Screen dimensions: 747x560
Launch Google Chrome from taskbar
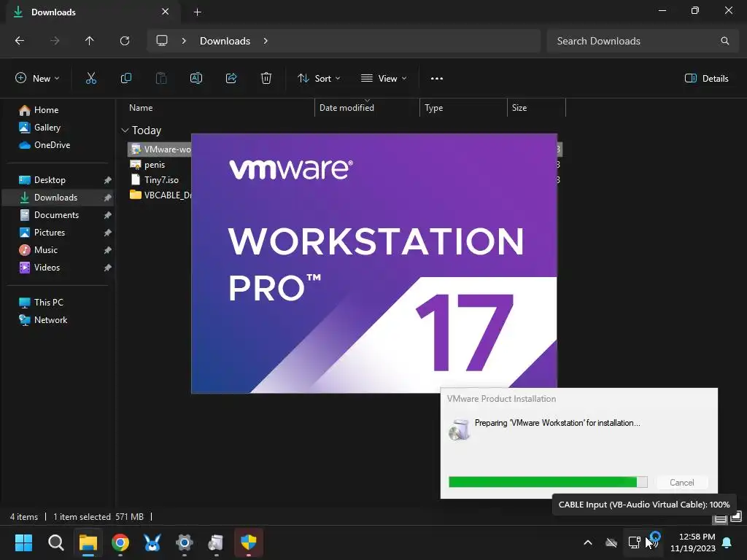click(120, 542)
